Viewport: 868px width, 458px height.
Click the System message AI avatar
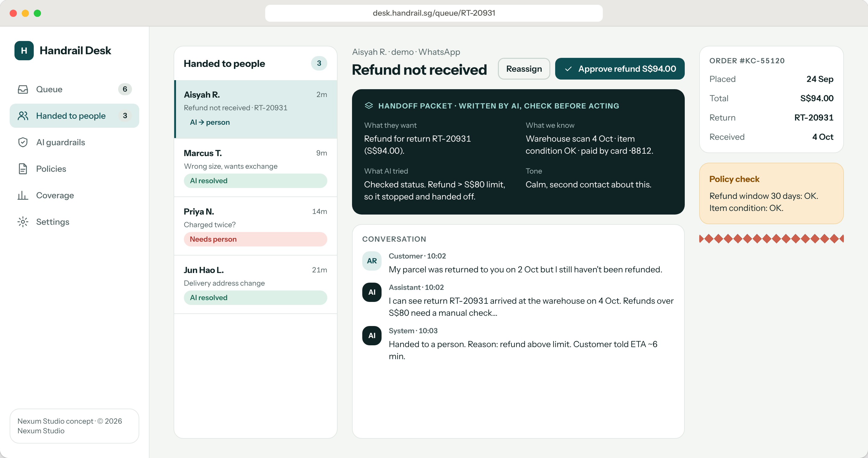[372, 335]
